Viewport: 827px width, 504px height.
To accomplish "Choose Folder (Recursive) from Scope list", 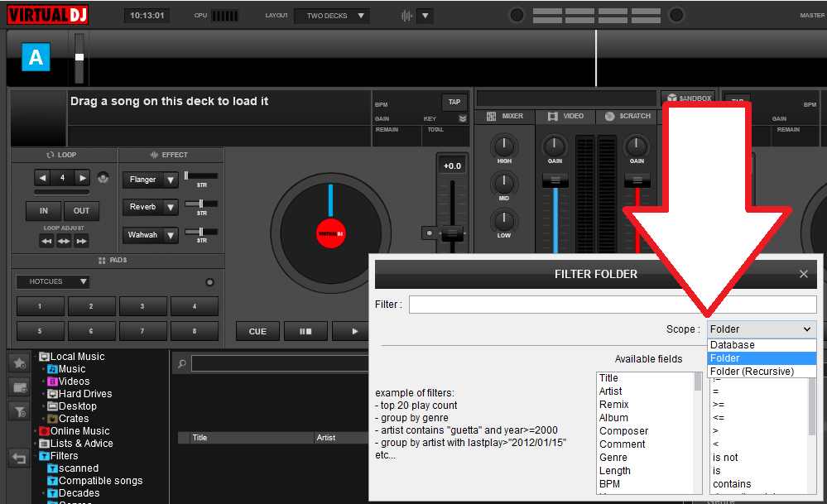I will 762,371.
